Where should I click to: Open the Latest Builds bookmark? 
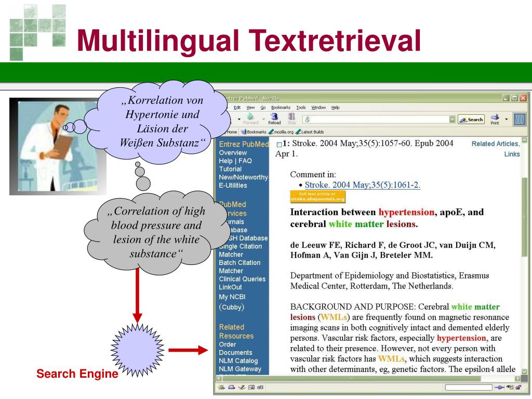click(310, 131)
